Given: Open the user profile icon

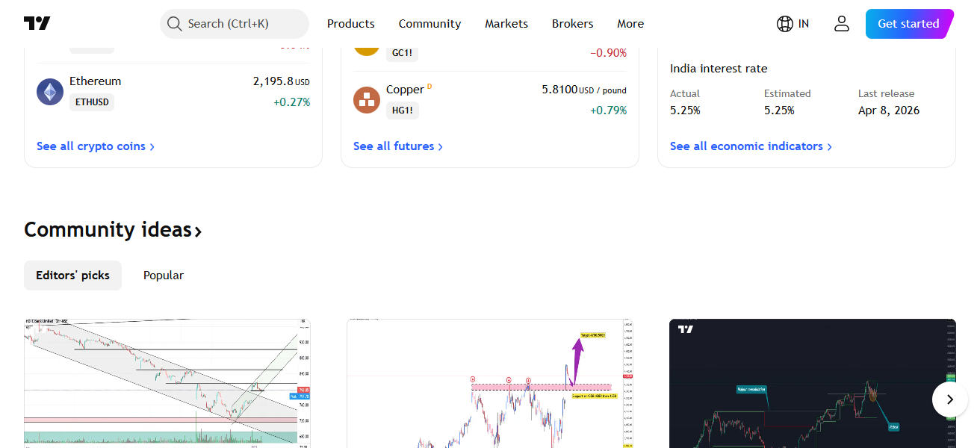Looking at the screenshot, I should click(841, 23).
